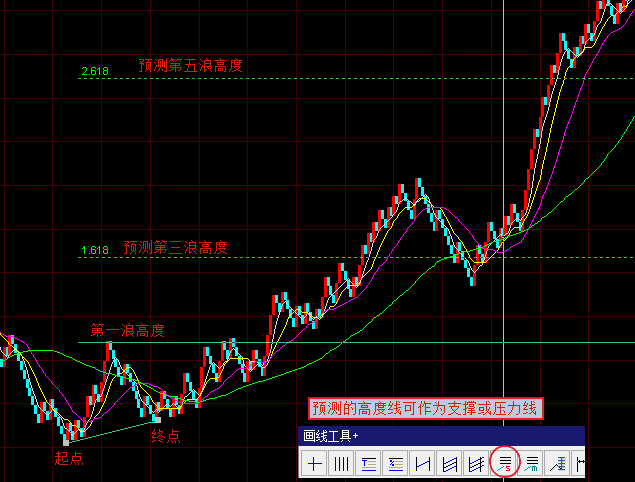635x482 pixels.
Task: Click the 起点 start point marker
Action: point(69,458)
